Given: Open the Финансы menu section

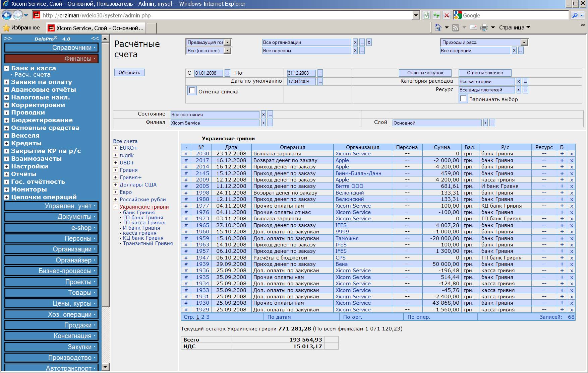Looking at the screenshot, I should [x=51, y=59].
